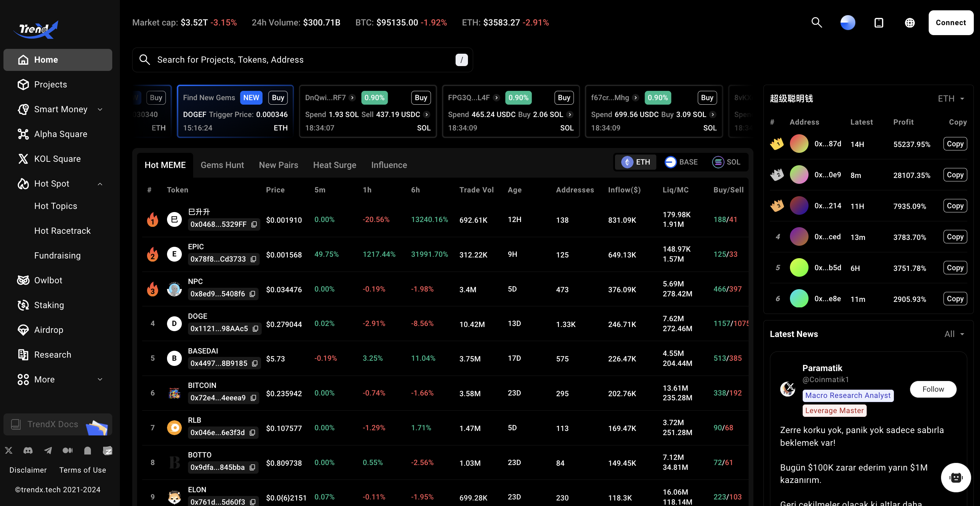This screenshot has width=980, height=506.
Task: Click Macro Research Analyst tag
Action: tap(848, 396)
